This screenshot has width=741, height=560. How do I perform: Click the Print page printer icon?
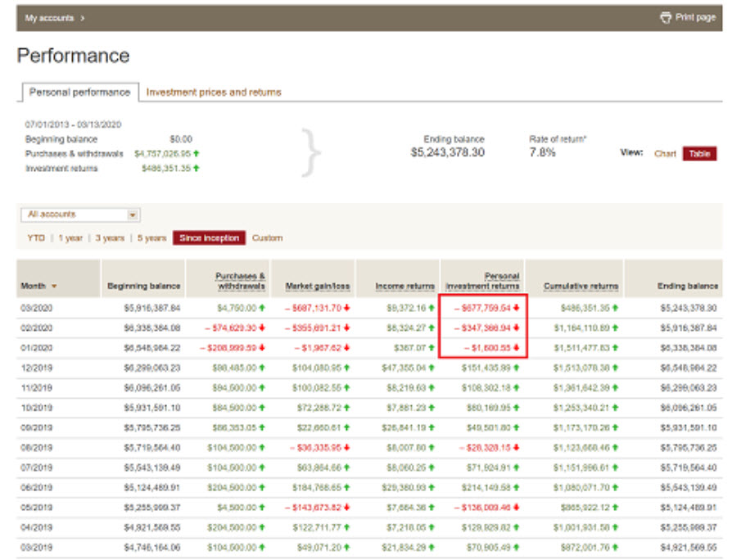pos(666,17)
